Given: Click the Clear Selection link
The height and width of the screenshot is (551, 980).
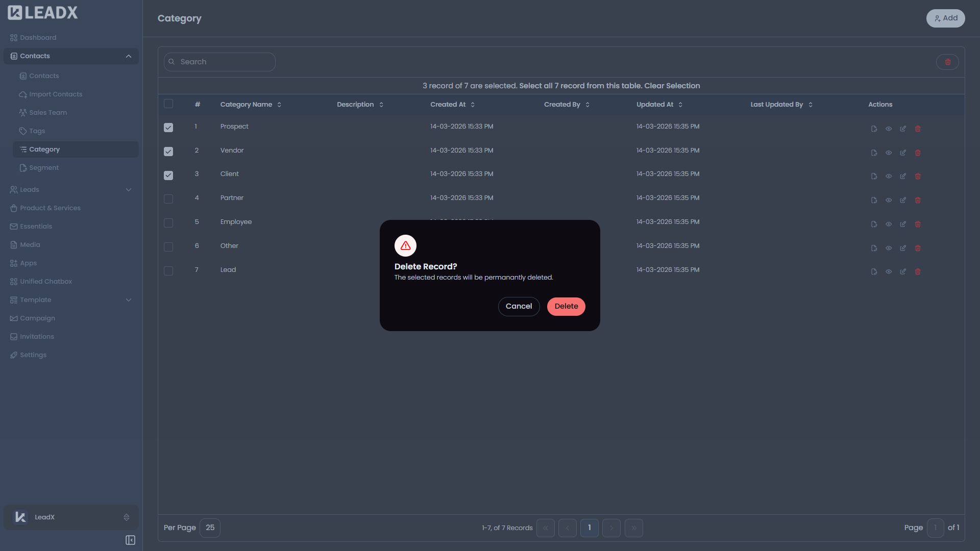Looking at the screenshot, I should (673, 86).
